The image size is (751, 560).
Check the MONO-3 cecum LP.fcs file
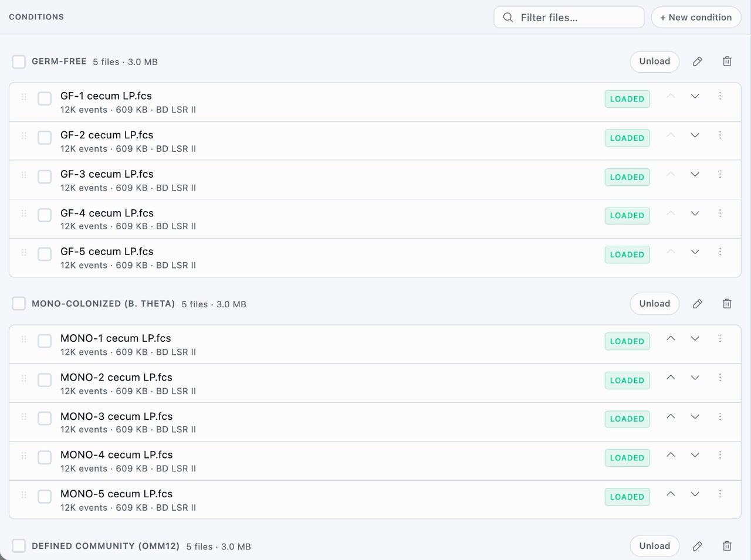(x=45, y=419)
